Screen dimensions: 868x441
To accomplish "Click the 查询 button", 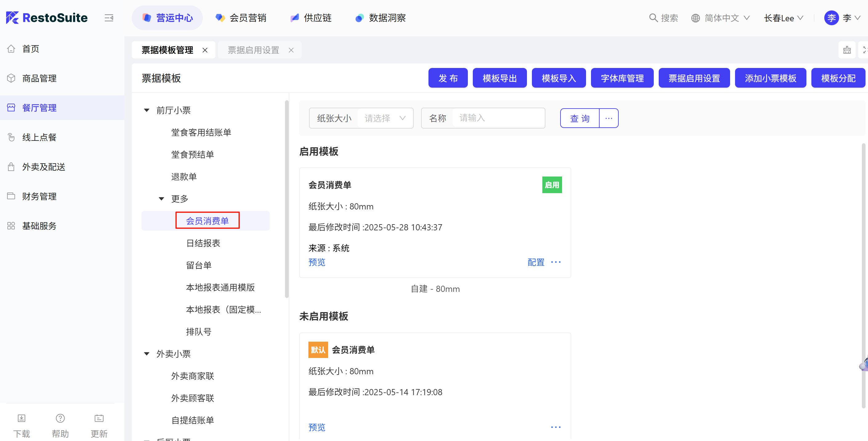I will [580, 118].
